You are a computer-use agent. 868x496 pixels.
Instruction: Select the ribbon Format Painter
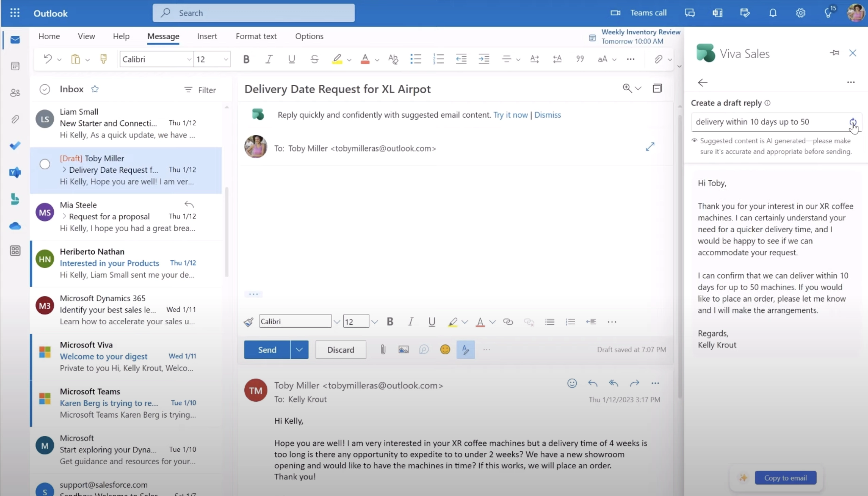103,59
